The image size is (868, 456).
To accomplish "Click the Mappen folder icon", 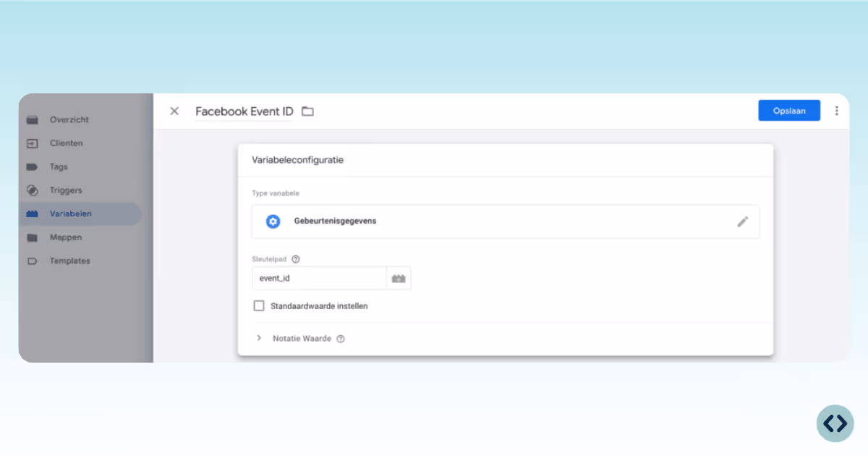I will 32,237.
